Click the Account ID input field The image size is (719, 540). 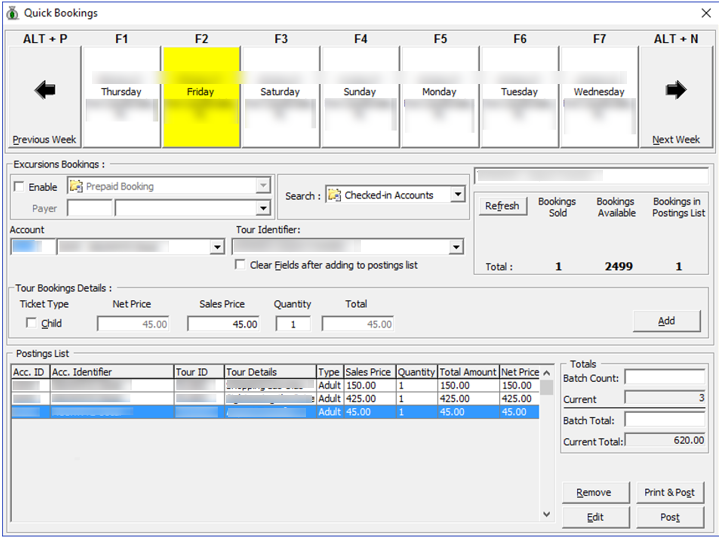point(33,247)
